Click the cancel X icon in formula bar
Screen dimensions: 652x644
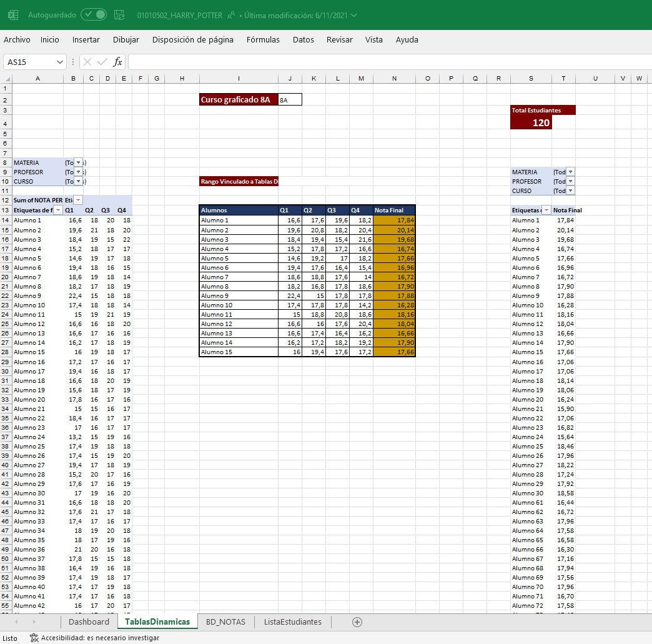87,62
